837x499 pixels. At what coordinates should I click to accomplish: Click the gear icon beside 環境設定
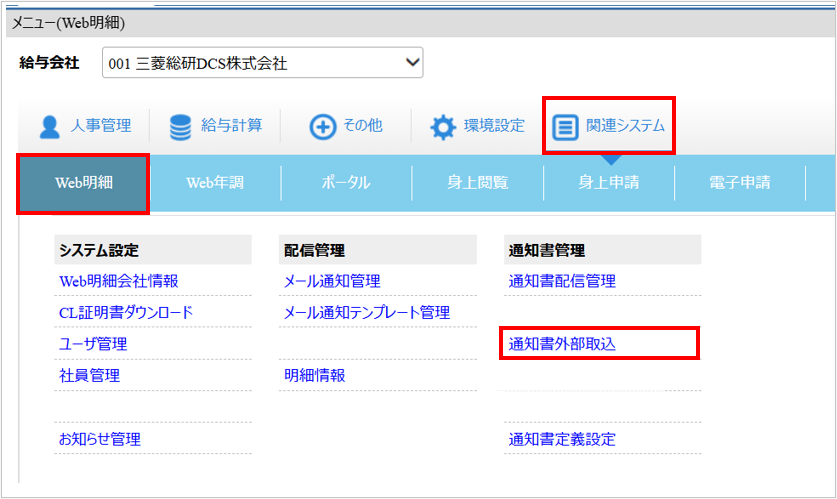(x=443, y=127)
